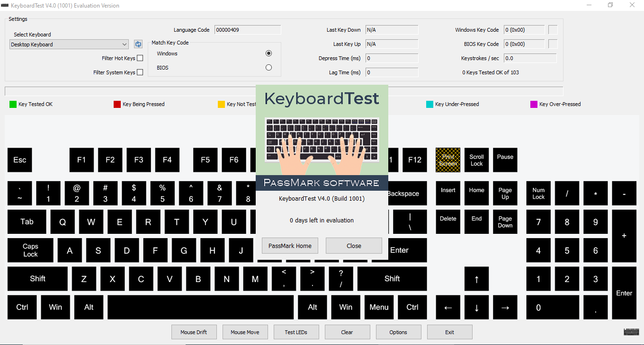
Task: Click the Last Key Down field
Action: click(x=392, y=30)
